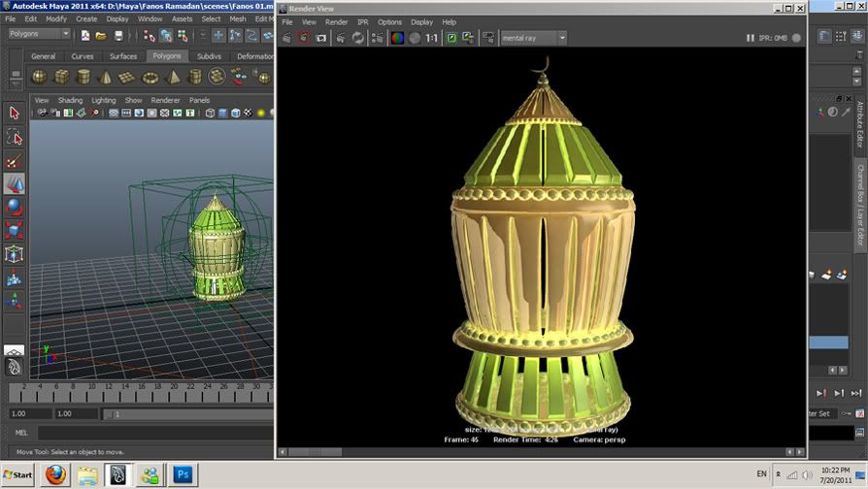Create a polygon sphere from the shelf
The width and height of the screenshot is (868, 489).
pyautogui.click(x=39, y=77)
